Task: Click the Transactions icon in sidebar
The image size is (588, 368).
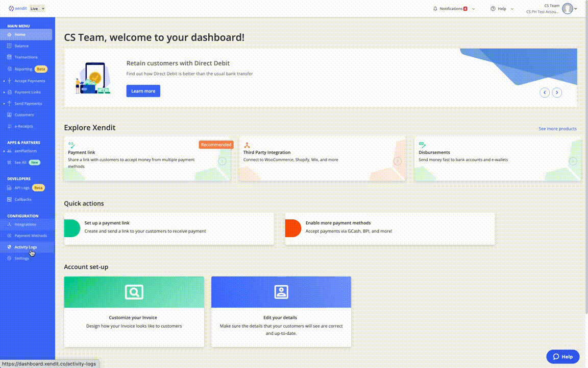Action: pyautogui.click(x=9, y=57)
